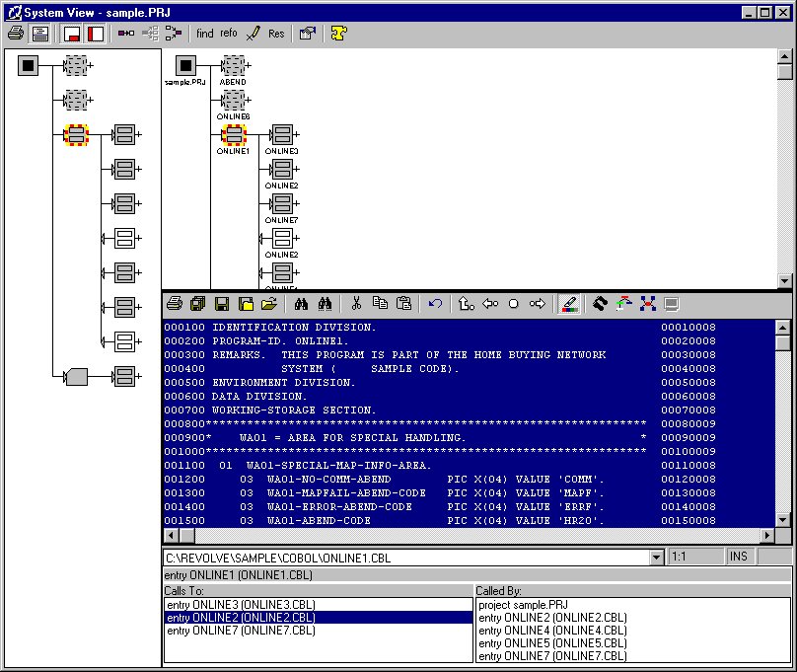
Task: Expand the ONLINE3 node in diagram
Action: (296, 133)
